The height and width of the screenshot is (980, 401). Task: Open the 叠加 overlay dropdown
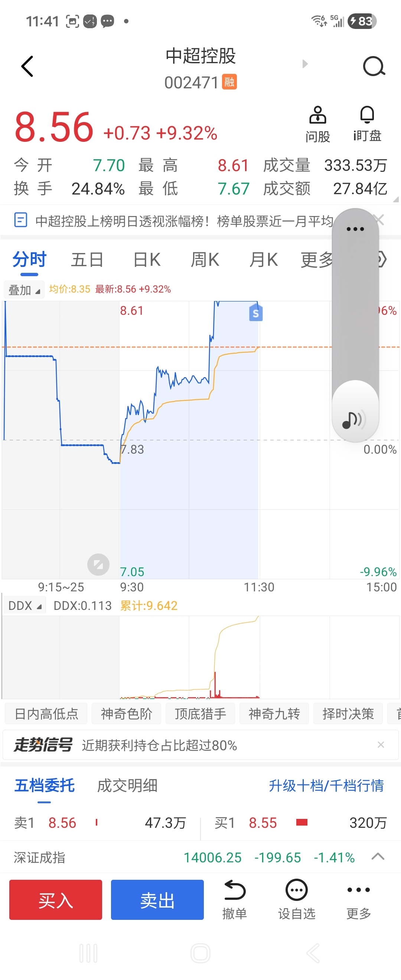pyautogui.click(x=24, y=290)
